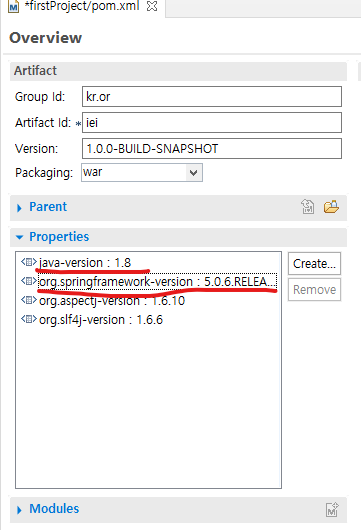Click the java-version property icon
Screen dimensions: 361x530
point(29,262)
